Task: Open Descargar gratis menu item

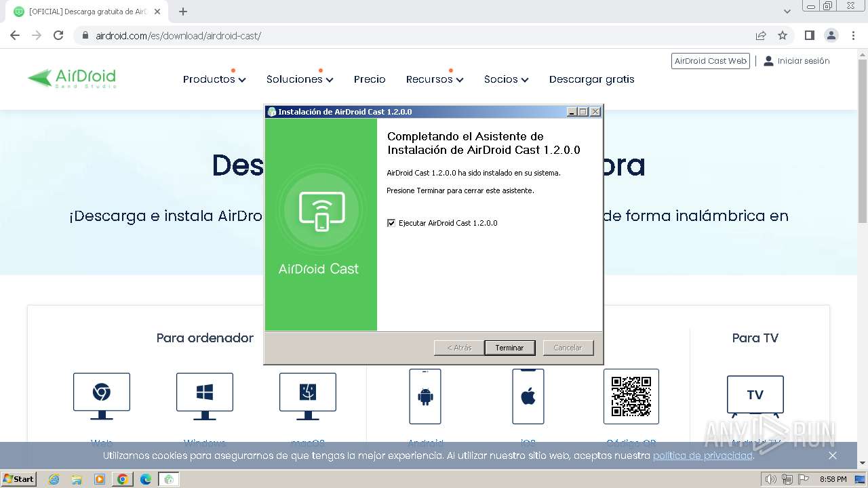Action: coord(592,79)
